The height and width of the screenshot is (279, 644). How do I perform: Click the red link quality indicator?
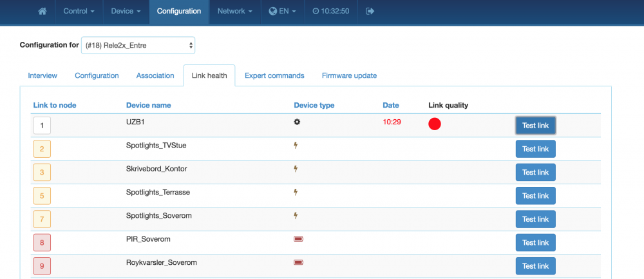[x=435, y=124]
